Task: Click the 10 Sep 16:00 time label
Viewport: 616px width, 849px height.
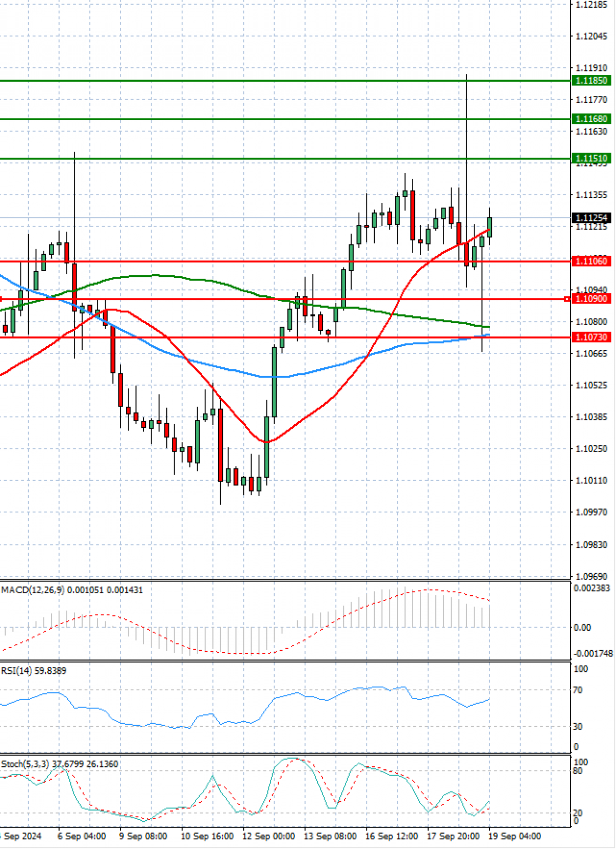Action: tap(207, 836)
